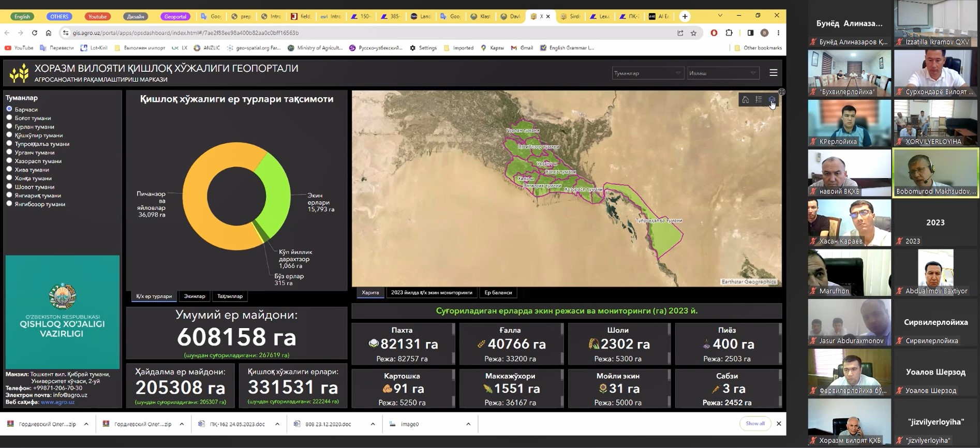Click the map home extent icon
This screenshot has width=980, height=448.
745,100
